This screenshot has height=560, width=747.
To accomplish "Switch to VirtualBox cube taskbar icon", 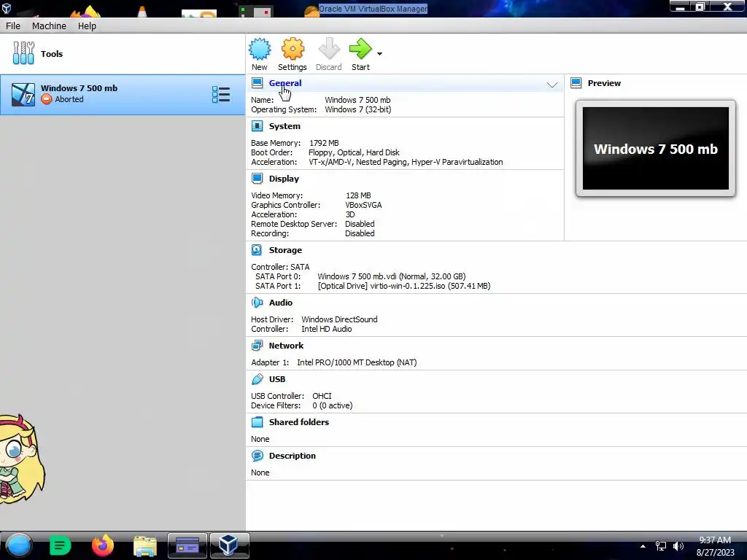I will coord(229,545).
